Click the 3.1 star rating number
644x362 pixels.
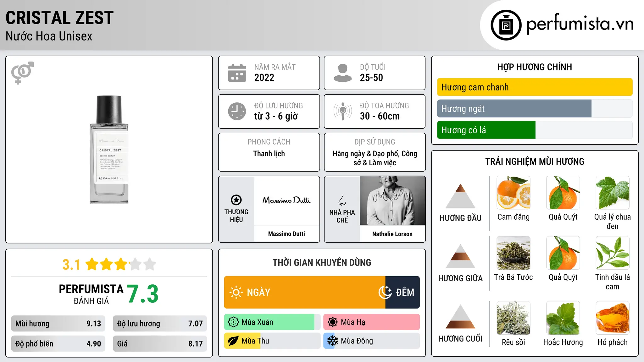[71, 265]
